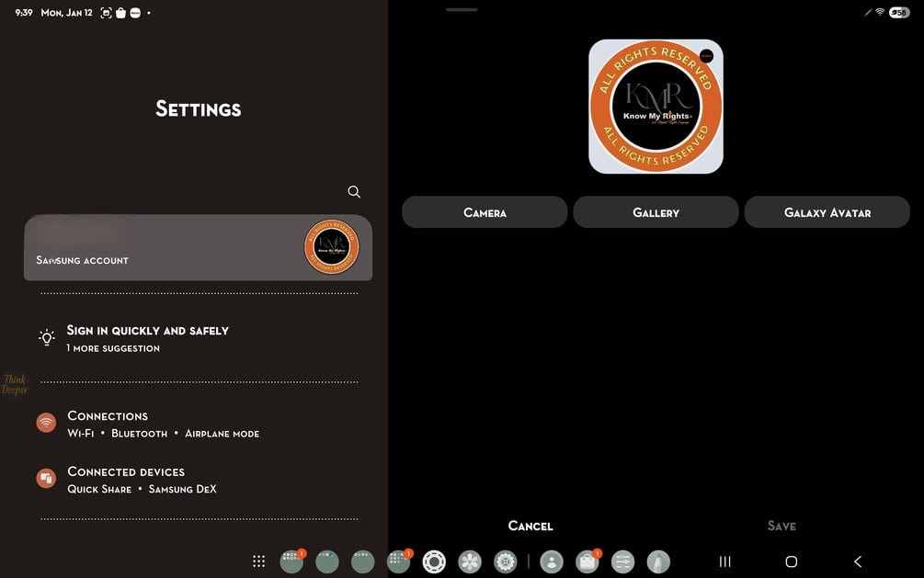
Task: Open Sign in quickly and safely suggestion
Action: click(198, 338)
